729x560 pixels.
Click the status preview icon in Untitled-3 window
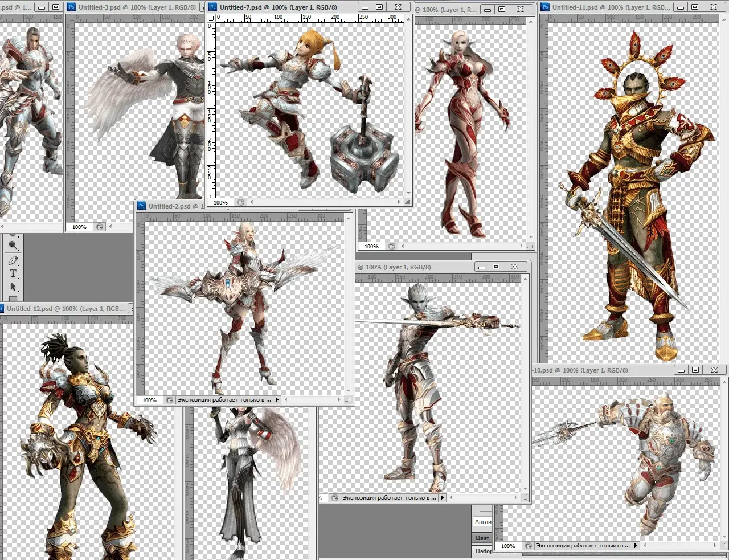click(100, 227)
